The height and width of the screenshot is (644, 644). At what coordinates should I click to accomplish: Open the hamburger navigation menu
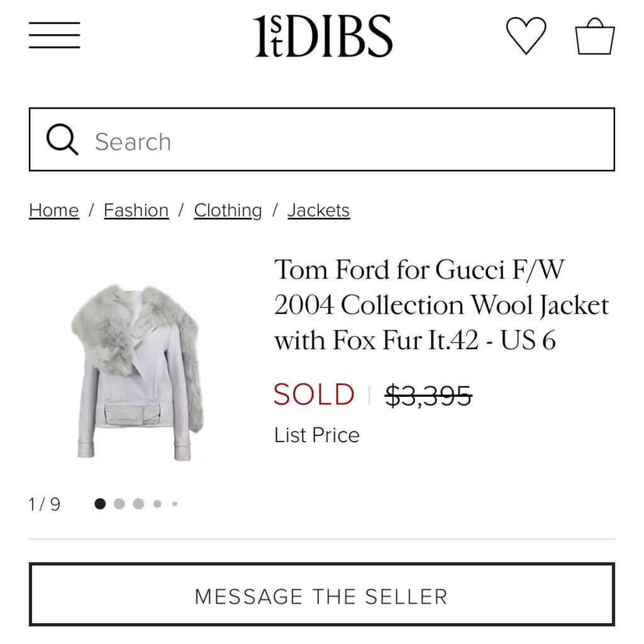click(54, 35)
